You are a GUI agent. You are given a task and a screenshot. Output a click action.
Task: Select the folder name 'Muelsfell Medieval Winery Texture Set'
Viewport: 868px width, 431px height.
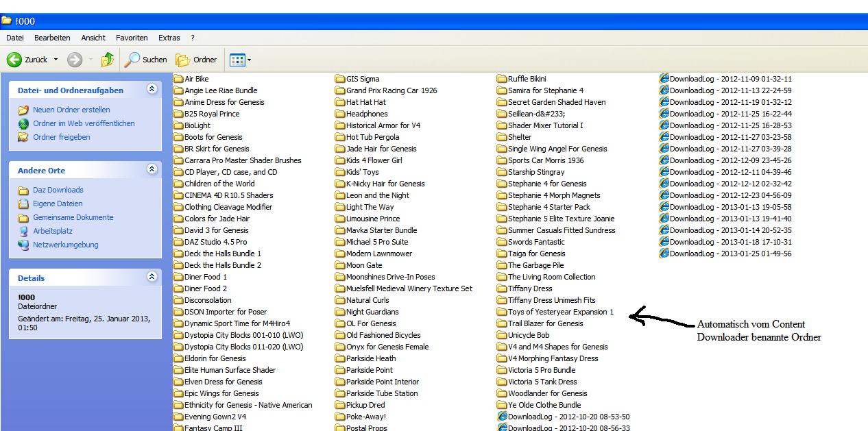tap(409, 288)
